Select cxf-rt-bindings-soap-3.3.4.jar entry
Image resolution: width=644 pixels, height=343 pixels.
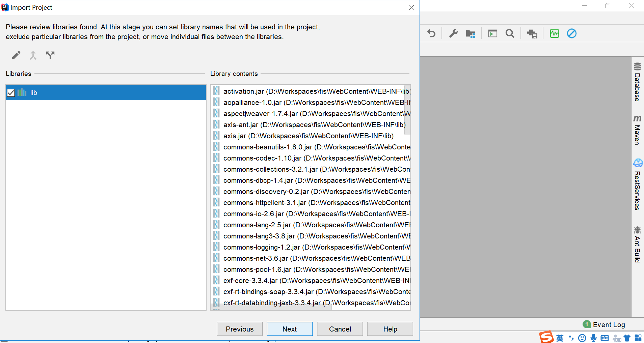click(x=312, y=292)
